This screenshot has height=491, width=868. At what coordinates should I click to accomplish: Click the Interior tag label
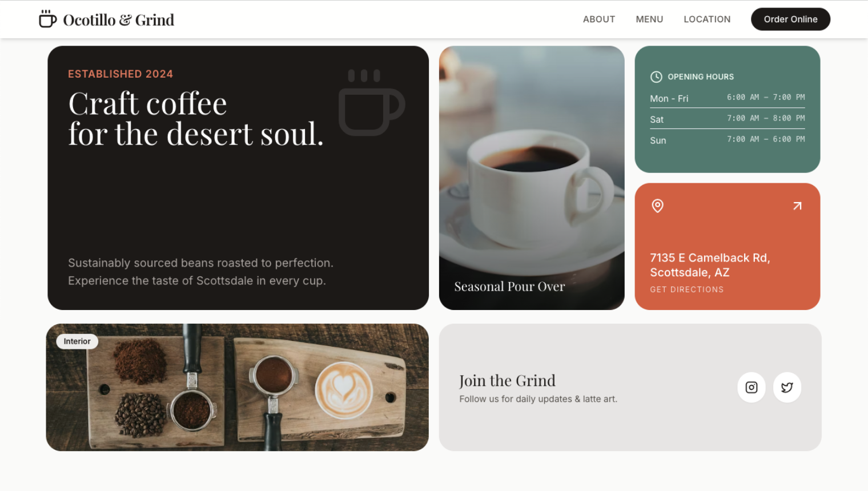click(x=77, y=341)
